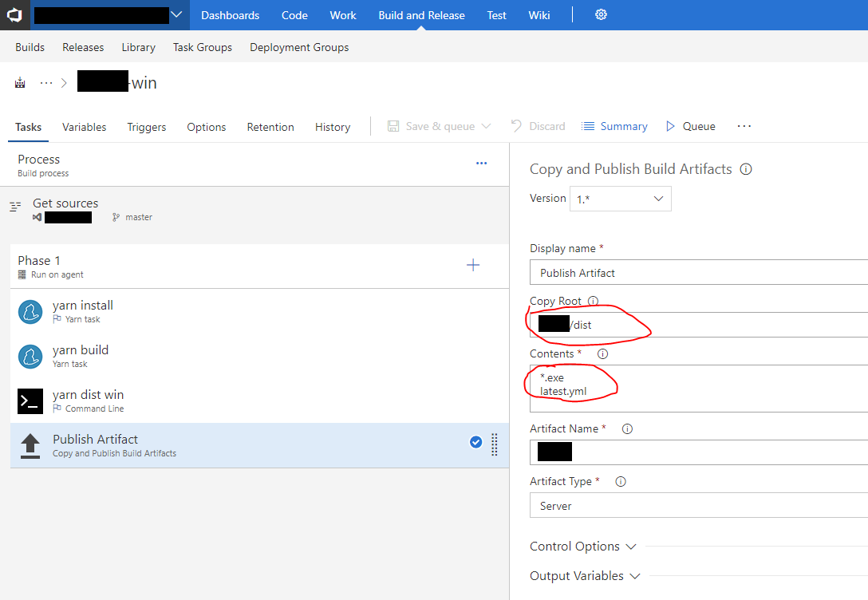Image resolution: width=868 pixels, height=600 pixels.
Task: Open the project selector dropdown arrow
Action: tap(176, 15)
